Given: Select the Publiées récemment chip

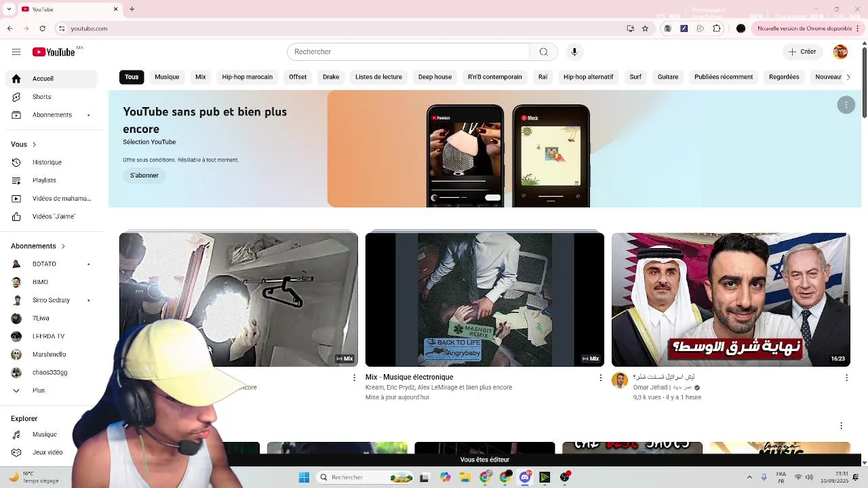Looking at the screenshot, I should (x=724, y=77).
